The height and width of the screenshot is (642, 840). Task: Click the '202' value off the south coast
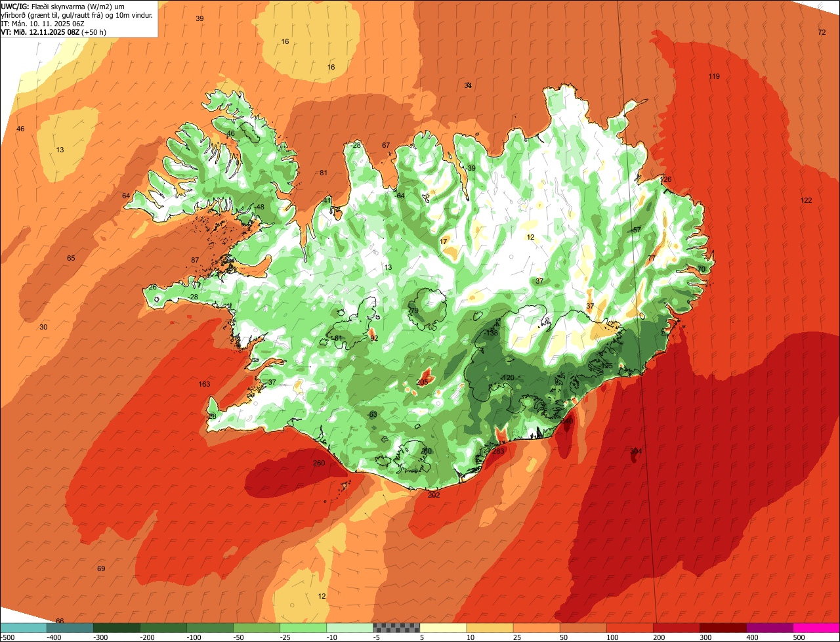434,495
